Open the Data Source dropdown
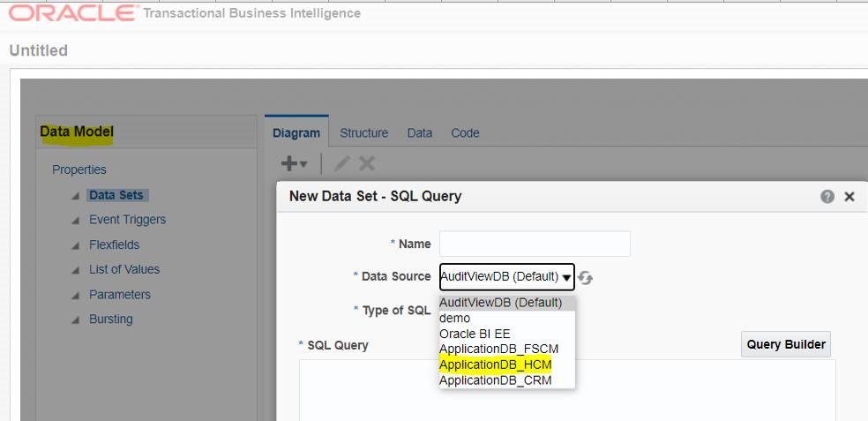Screen dimensions: 868x421 click(x=507, y=277)
